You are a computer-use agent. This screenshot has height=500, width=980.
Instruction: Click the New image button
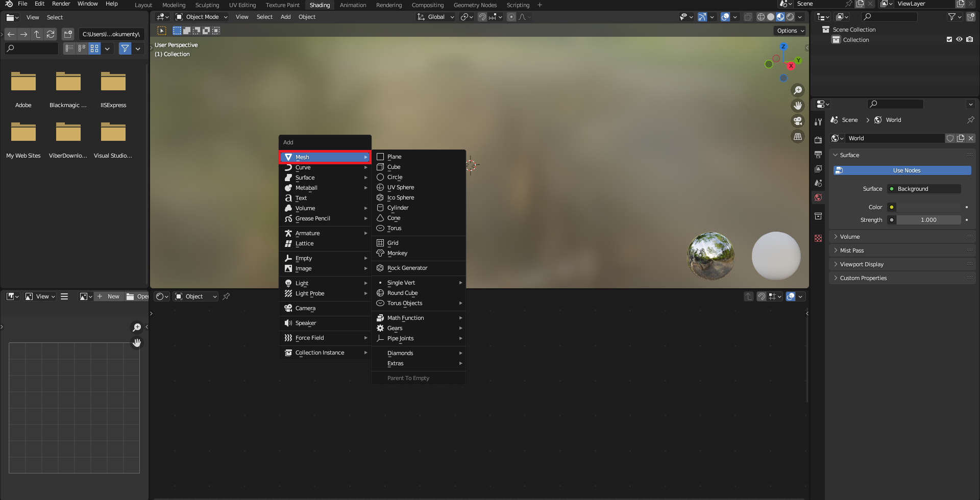coord(109,296)
